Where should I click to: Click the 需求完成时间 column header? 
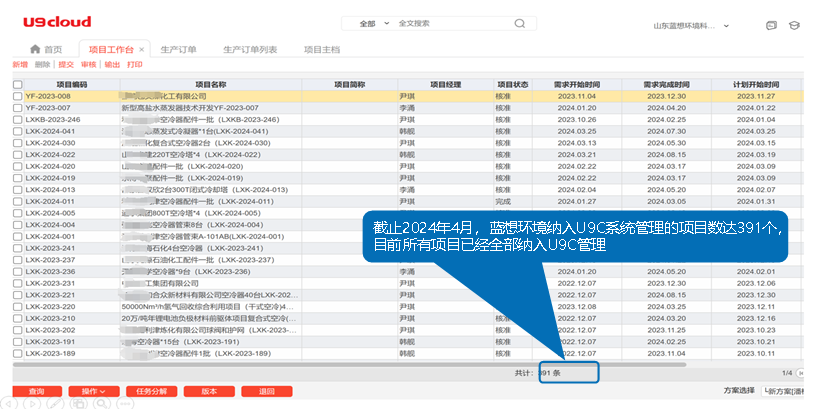pos(666,84)
